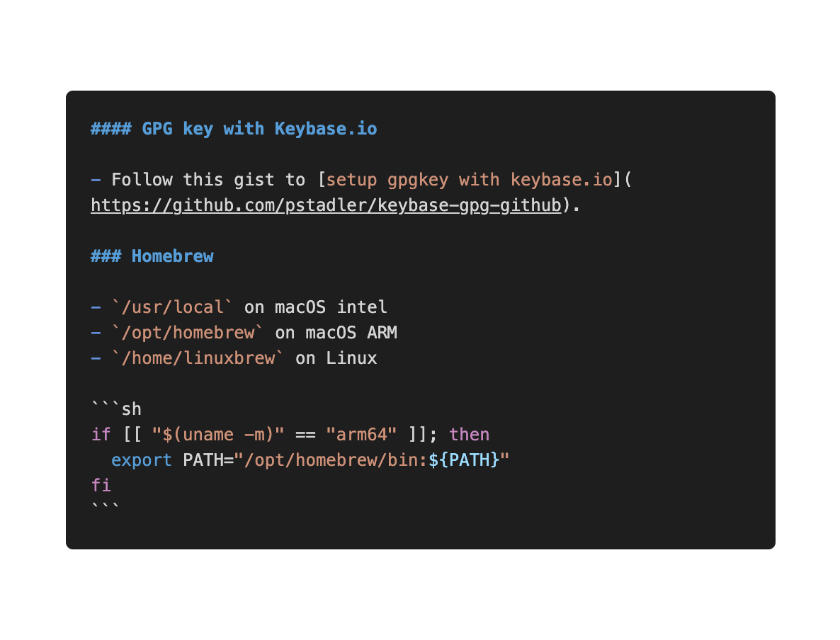This screenshot has height=640, width=840.
Task: Click the '/usr/local' code path
Action: coord(172,307)
